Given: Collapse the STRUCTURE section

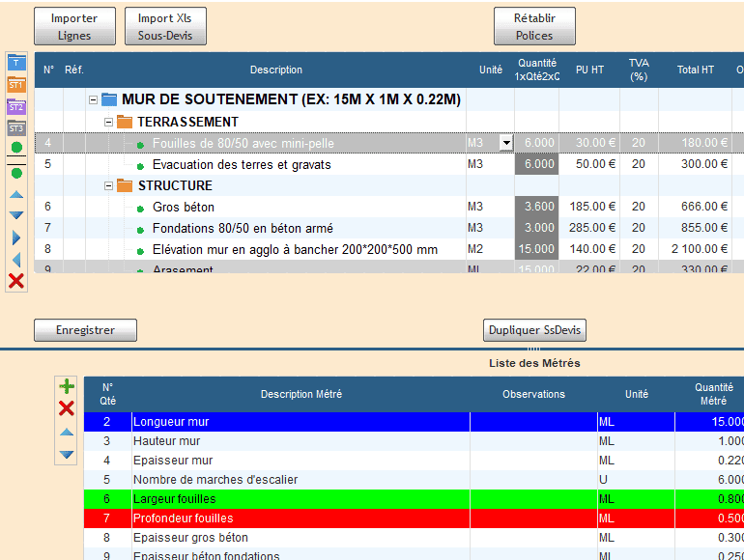Looking at the screenshot, I should click(x=108, y=185).
